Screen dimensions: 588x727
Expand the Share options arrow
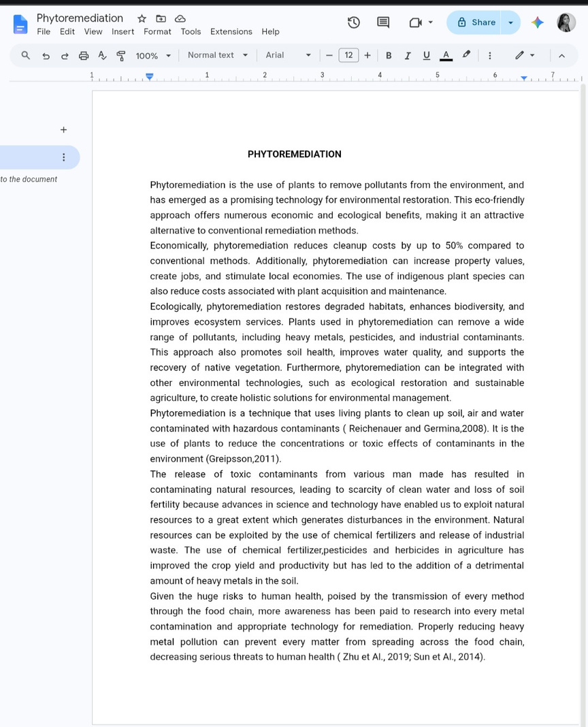510,22
